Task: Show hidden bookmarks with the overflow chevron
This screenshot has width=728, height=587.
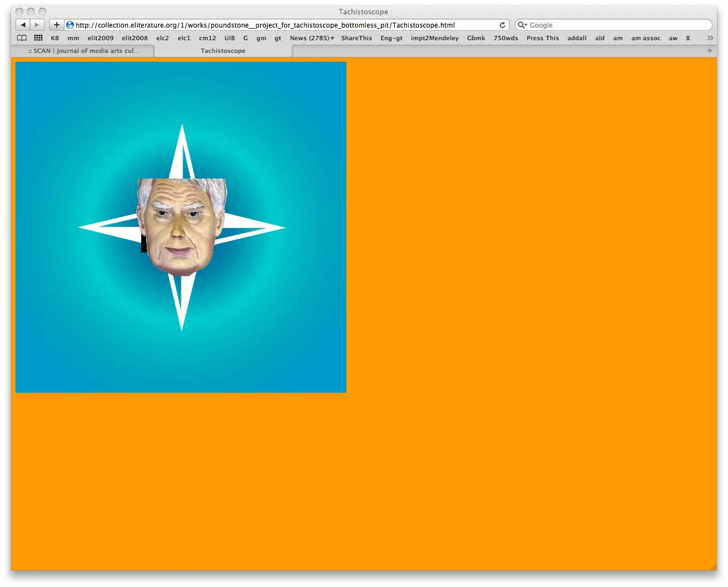Action: click(710, 38)
